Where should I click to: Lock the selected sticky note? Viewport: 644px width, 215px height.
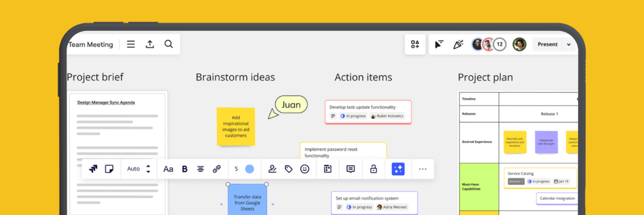374,169
